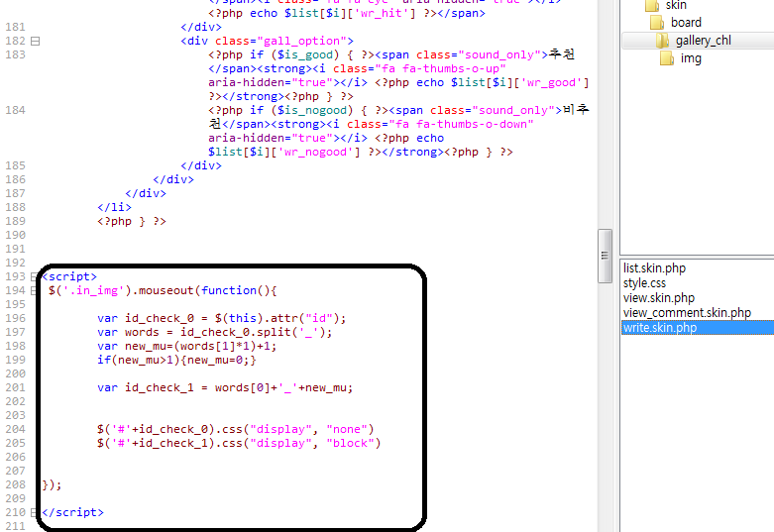Collapse the script block at line 193

(36, 276)
